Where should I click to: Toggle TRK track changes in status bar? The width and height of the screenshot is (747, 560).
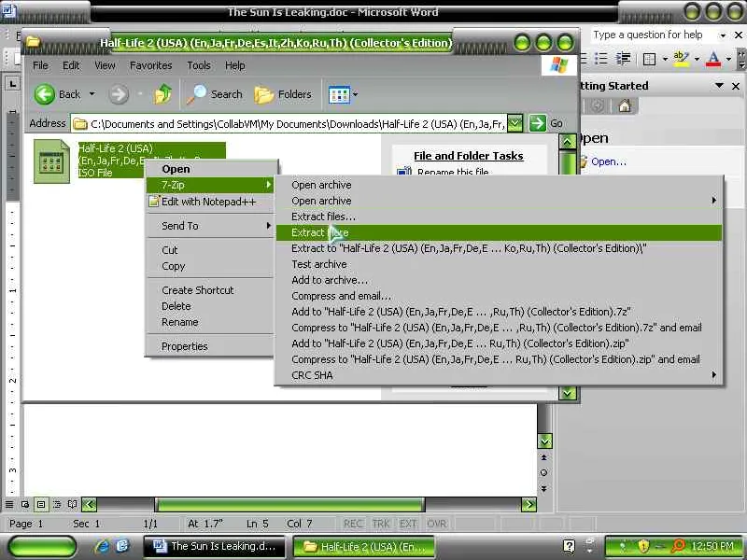381,524
